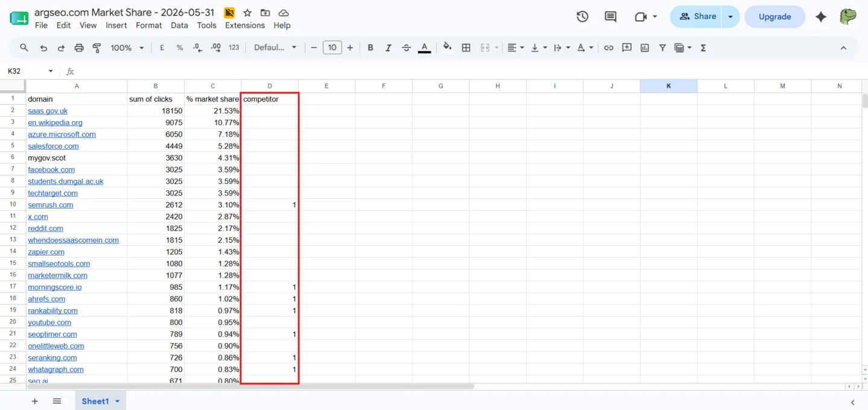Click the font size field
The height and width of the screenshot is (410, 868).
click(332, 48)
